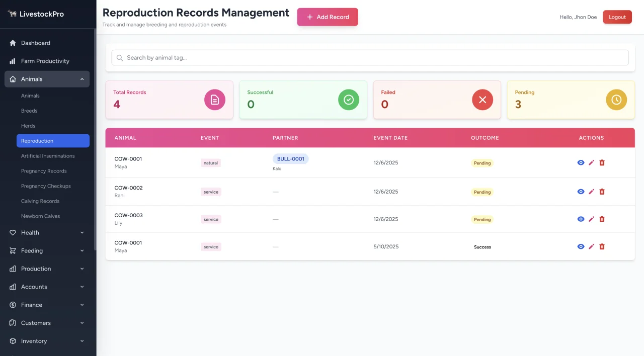This screenshot has height=356, width=644.
Task: Click the Pending outcome badge for COW-0002
Action: (482, 192)
